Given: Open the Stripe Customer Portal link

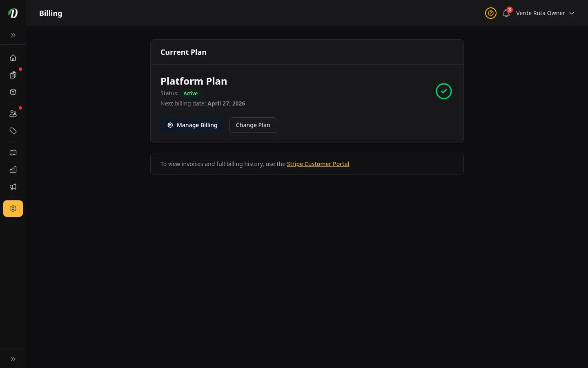Looking at the screenshot, I should tap(318, 164).
